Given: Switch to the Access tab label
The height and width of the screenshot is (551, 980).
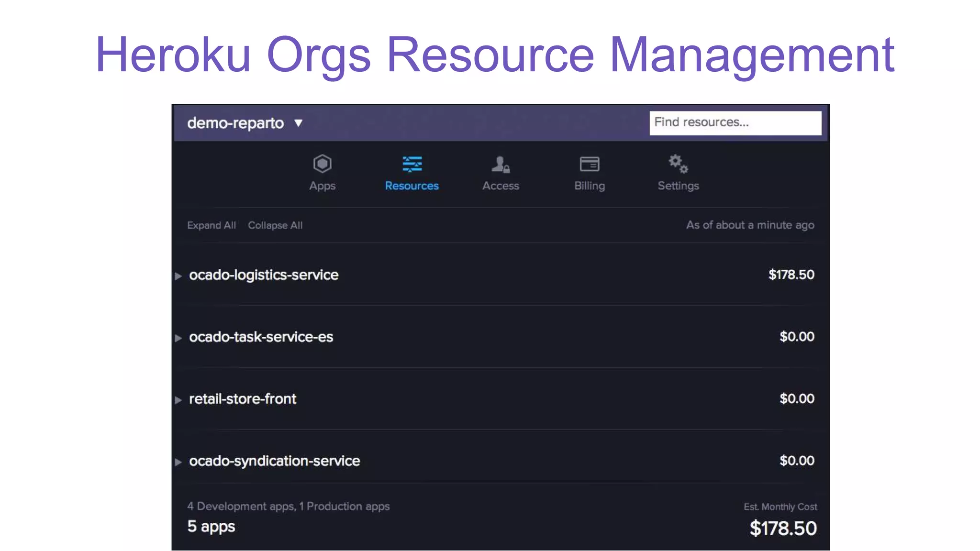Looking at the screenshot, I should pyautogui.click(x=501, y=186).
